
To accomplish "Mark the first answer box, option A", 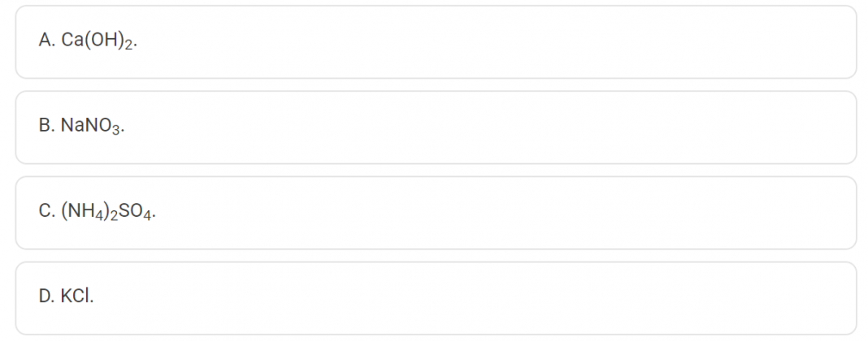I will [435, 42].
